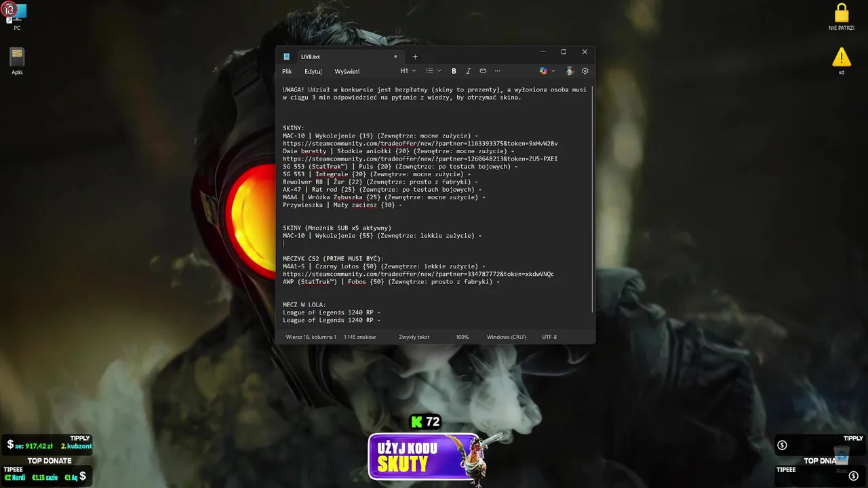Image resolution: width=868 pixels, height=488 pixels.
Task: Click the M4A1-S trade offer URL line
Action: coord(418,274)
